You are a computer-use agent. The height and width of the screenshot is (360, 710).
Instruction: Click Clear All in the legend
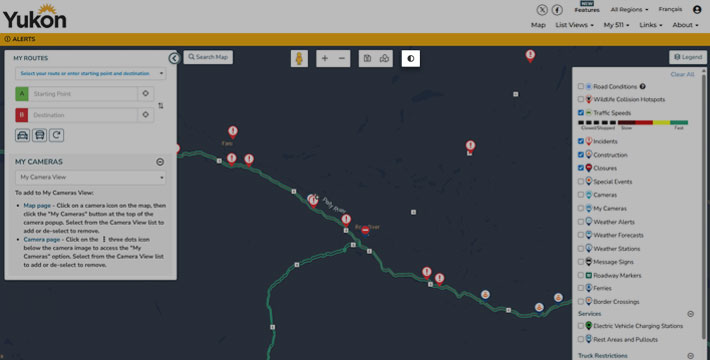pos(682,74)
